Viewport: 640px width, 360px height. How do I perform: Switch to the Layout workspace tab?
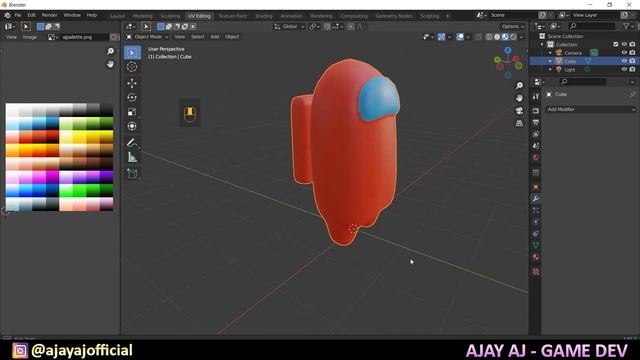pos(118,16)
